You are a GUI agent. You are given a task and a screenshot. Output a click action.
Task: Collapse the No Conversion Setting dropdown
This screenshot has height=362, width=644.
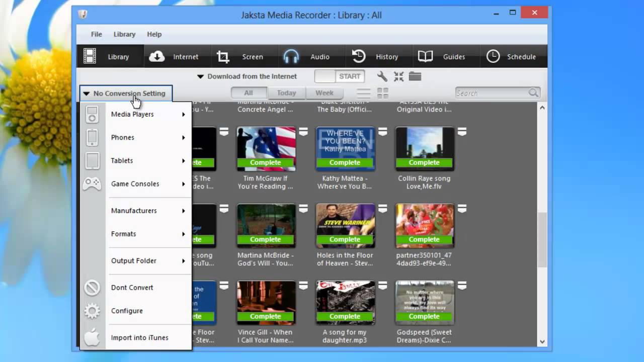(x=126, y=94)
